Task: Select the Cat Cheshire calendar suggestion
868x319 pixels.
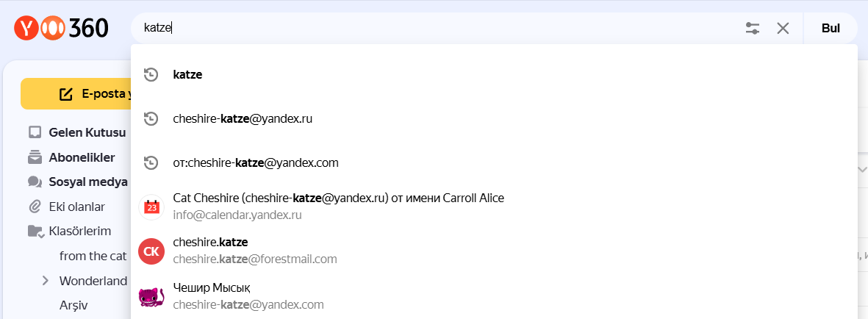Action: pos(338,198)
